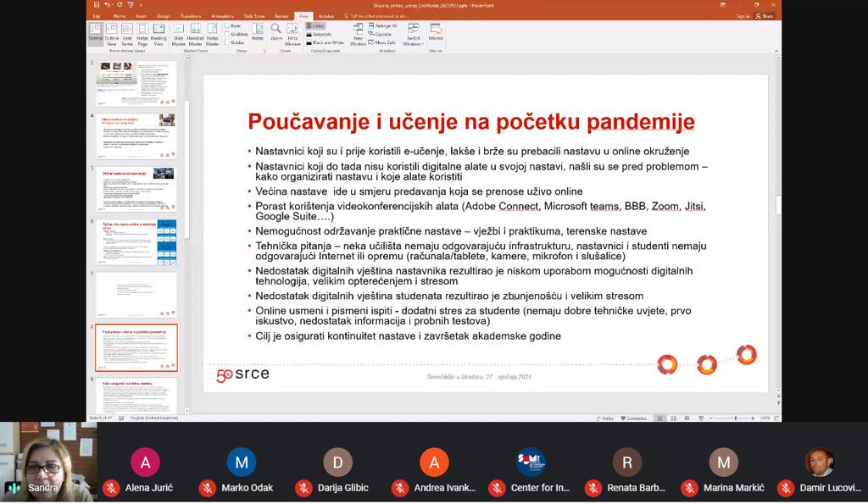This screenshot has width=868, height=504.
Task: Click Fit to Window icon
Action: click(292, 36)
